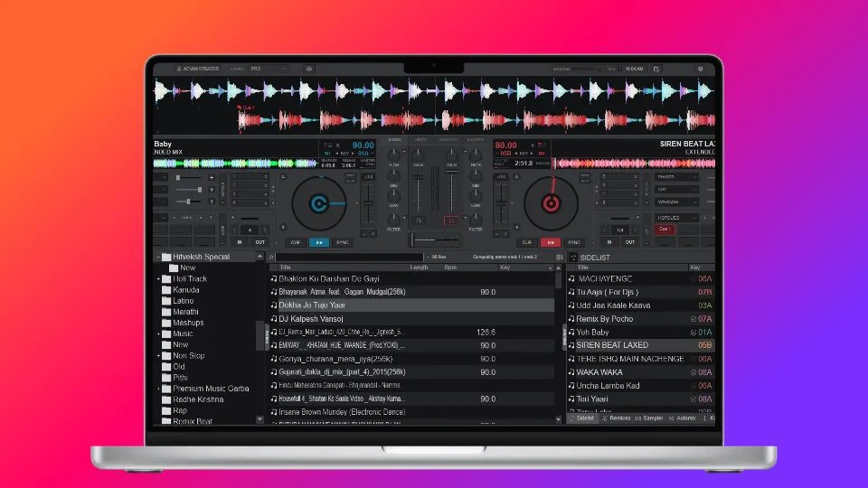
Task: Set loop OUT on the right deck
Action: (x=630, y=242)
